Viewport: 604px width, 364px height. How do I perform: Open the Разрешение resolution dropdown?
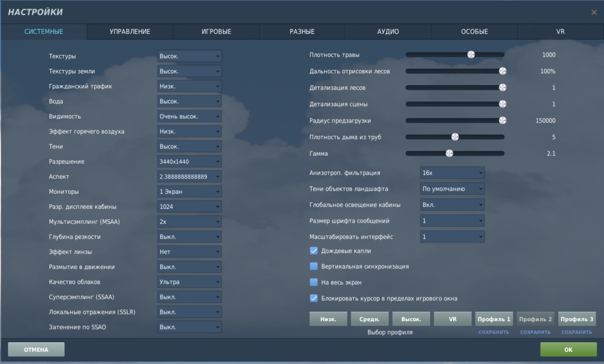click(189, 161)
